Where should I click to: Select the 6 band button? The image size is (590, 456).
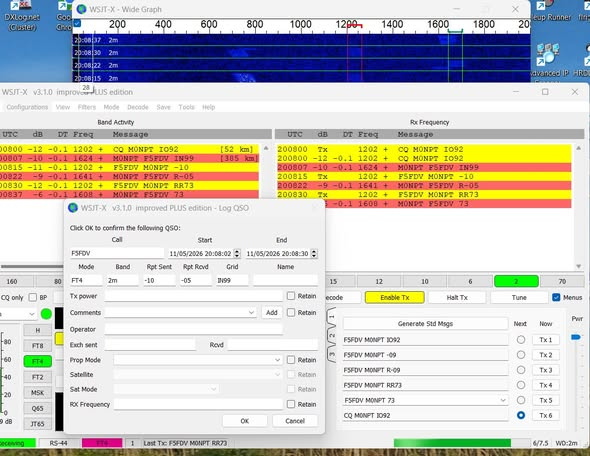(470, 281)
